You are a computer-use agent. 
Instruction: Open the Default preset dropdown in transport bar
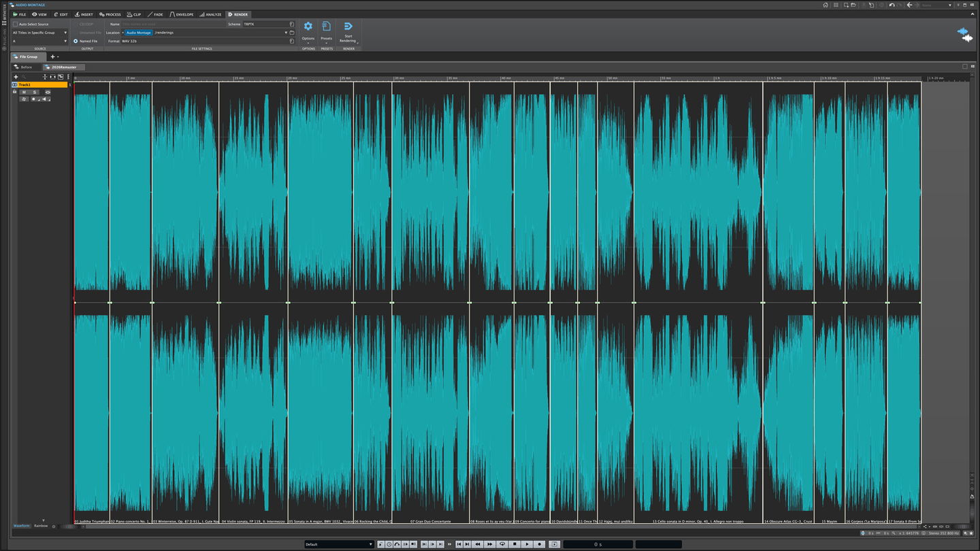tap(339, 544)
